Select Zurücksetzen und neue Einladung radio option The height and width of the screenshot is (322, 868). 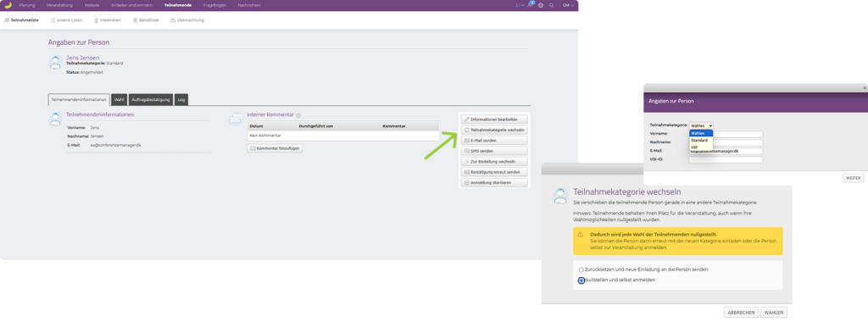[581, 269]
